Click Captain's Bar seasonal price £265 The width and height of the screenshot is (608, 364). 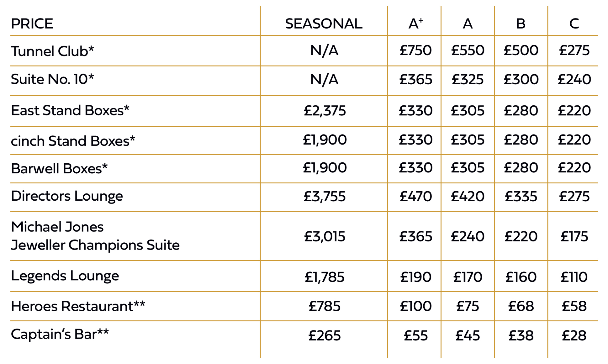(325, 335)
